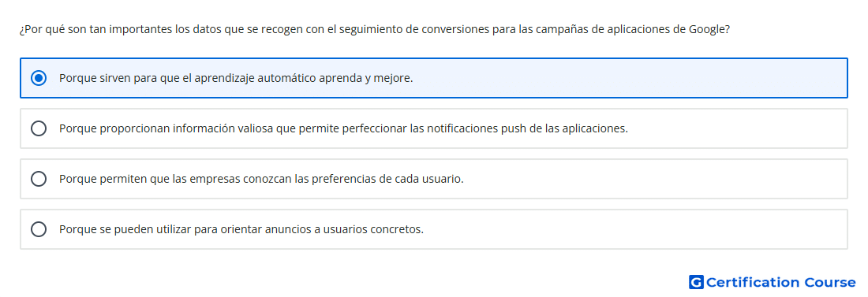Choose radio button for 'preferencias de cada usuario'
The width and height of the screenshot is (868, 297).
[39, 179]
